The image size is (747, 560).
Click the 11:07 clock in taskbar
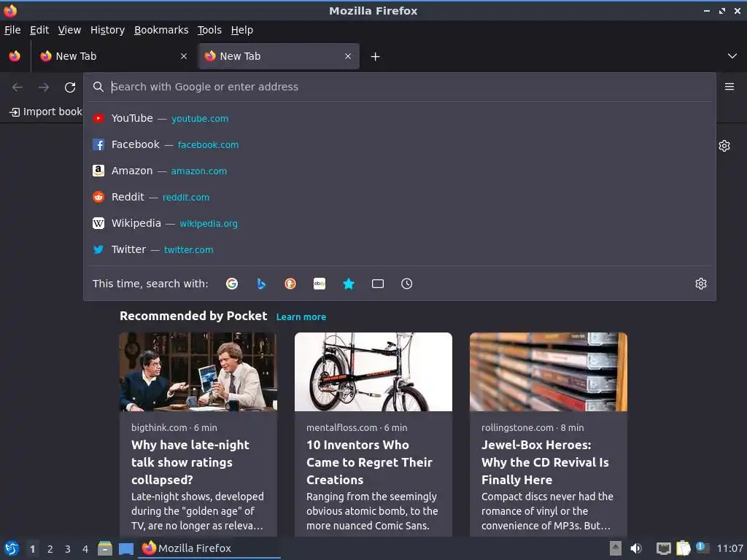(x=729, y=548)
